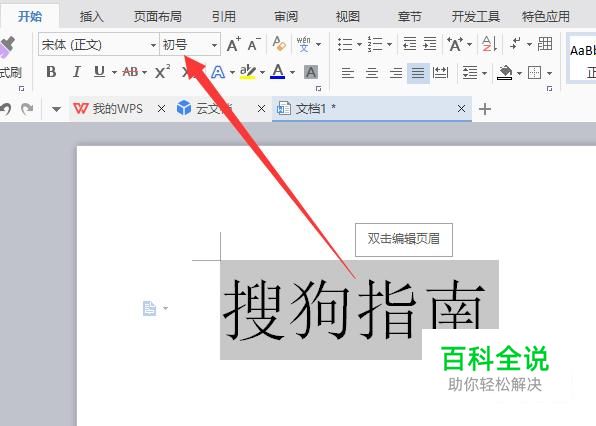
Task: Open the 开发工具 ribbon tab
Action: tap(476, 16)
